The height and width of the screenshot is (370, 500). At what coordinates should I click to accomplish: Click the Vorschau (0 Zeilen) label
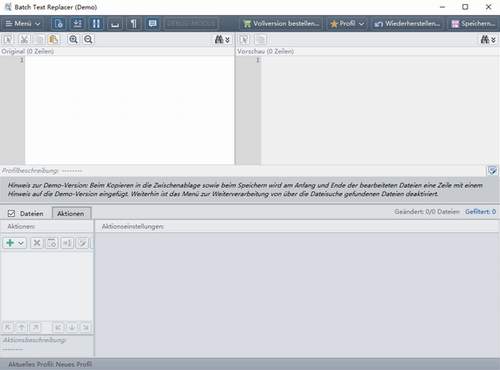coord(266,51)
